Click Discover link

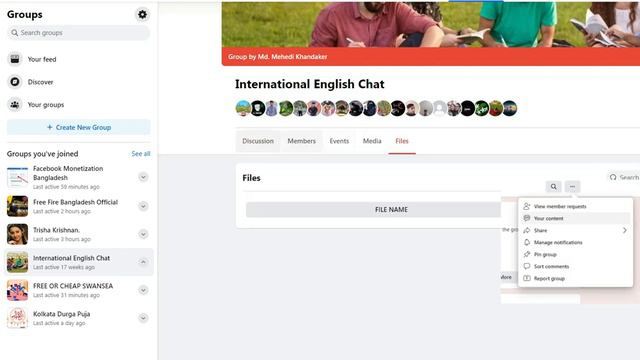[x=40, y=82]
